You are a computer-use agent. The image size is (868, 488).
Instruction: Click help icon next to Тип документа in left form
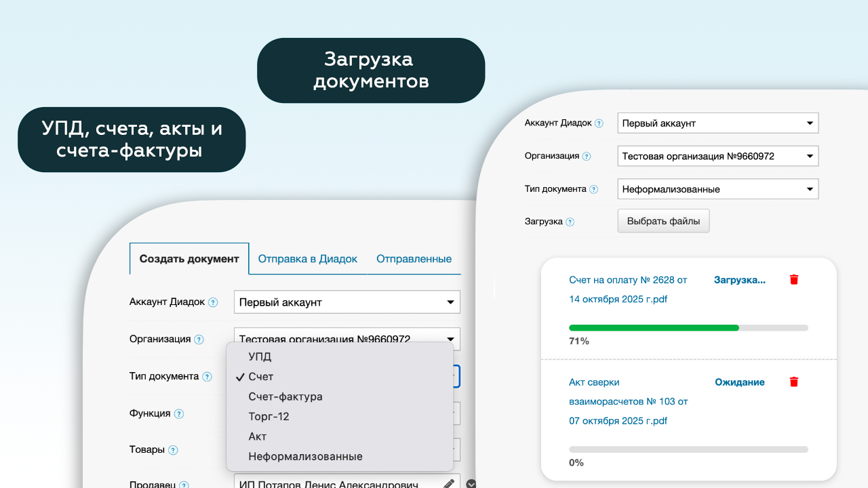208,377
